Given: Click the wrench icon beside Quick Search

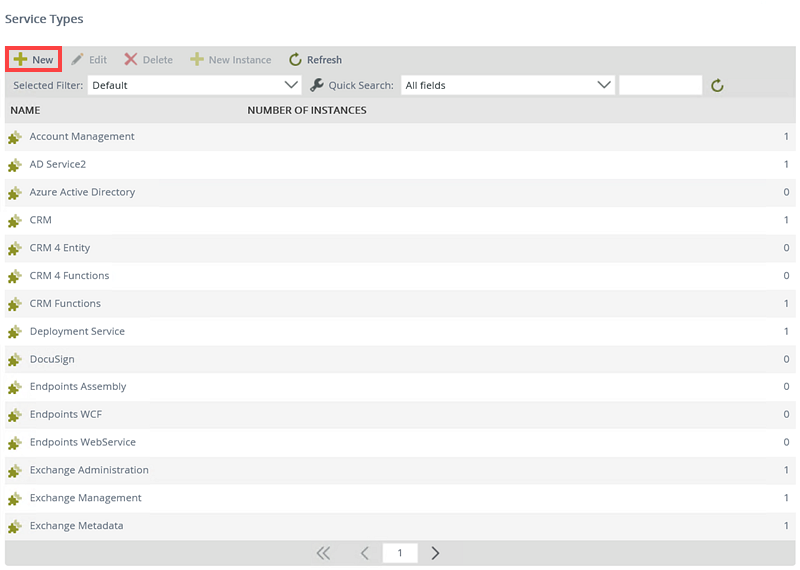Looking at the screenshot, I should click(x=317, y=85).
